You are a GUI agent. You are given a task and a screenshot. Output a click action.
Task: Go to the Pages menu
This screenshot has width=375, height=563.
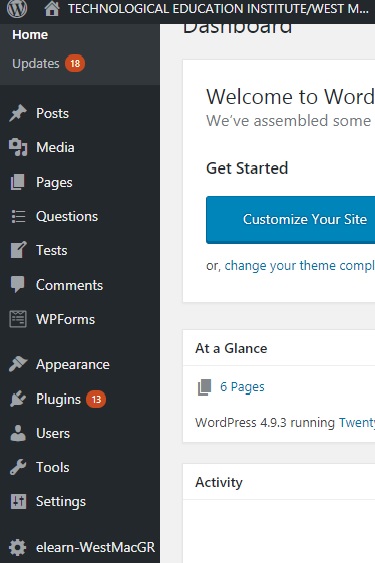coord(54,182)
